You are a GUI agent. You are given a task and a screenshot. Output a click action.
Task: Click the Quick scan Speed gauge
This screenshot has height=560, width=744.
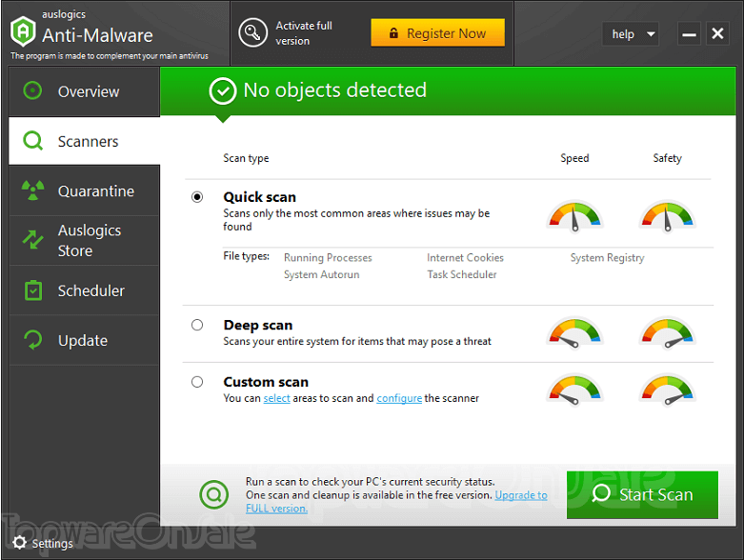(x=574, y=216)
